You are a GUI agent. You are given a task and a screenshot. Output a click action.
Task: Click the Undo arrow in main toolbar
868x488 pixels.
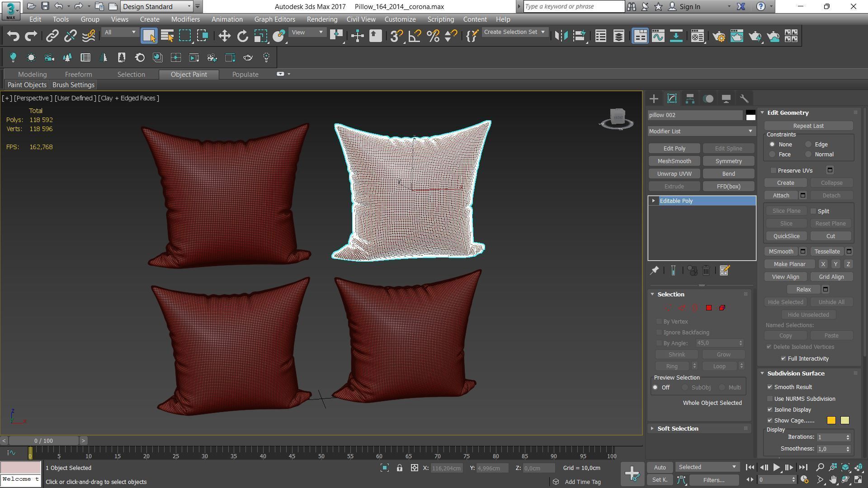(13, 36)
